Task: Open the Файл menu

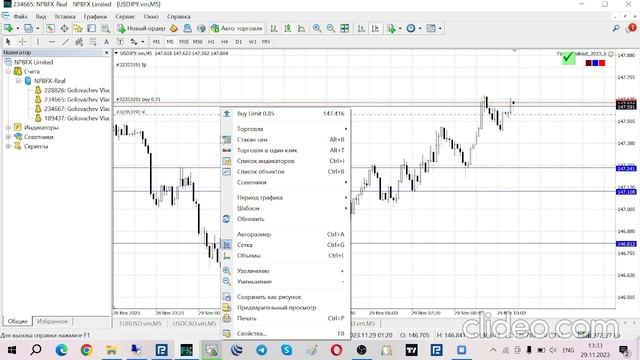Action: 20,17
